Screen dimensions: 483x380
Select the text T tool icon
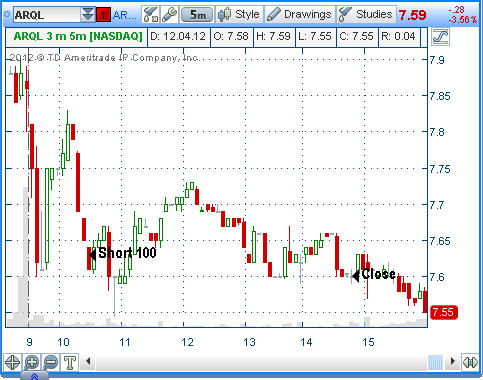[70, 362]
